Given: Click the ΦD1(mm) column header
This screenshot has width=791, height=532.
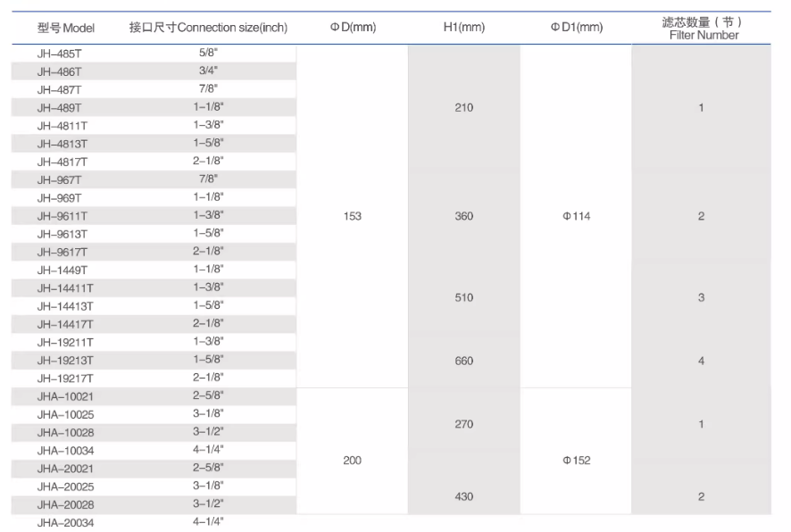Looking at the screenshot, I should pos(576,28).
